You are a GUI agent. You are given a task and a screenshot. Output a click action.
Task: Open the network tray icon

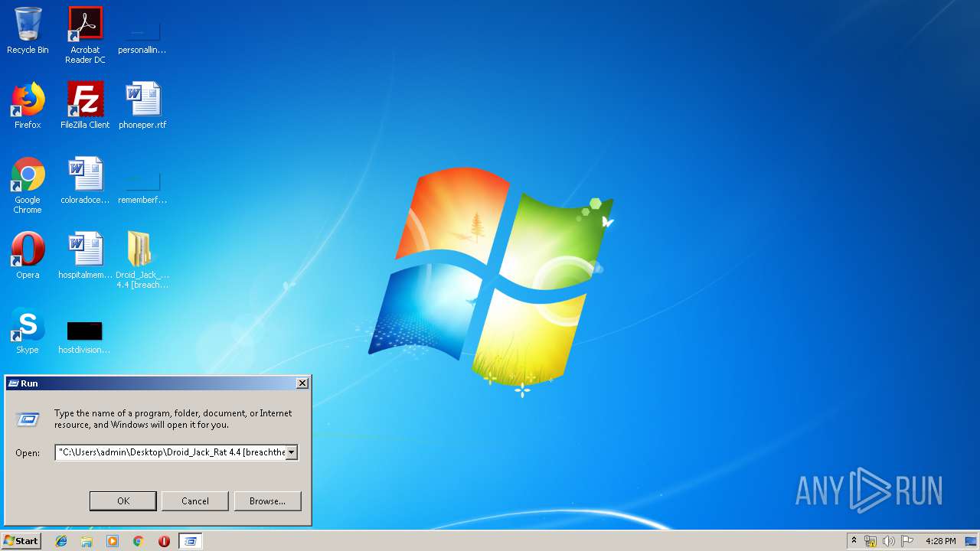(871, 541)
